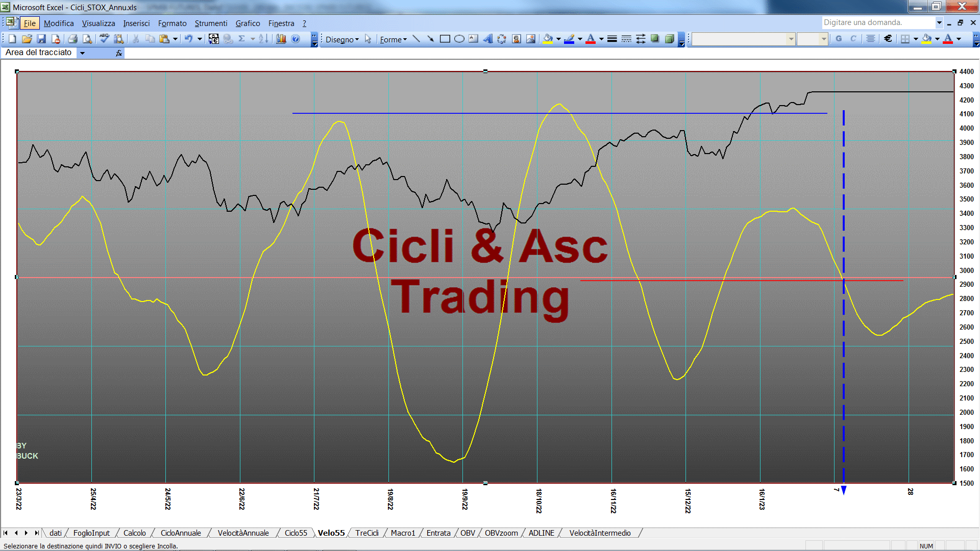Click the AutoSum sigma icon
The image size is (980, 551).
click(x=242, y=39)
